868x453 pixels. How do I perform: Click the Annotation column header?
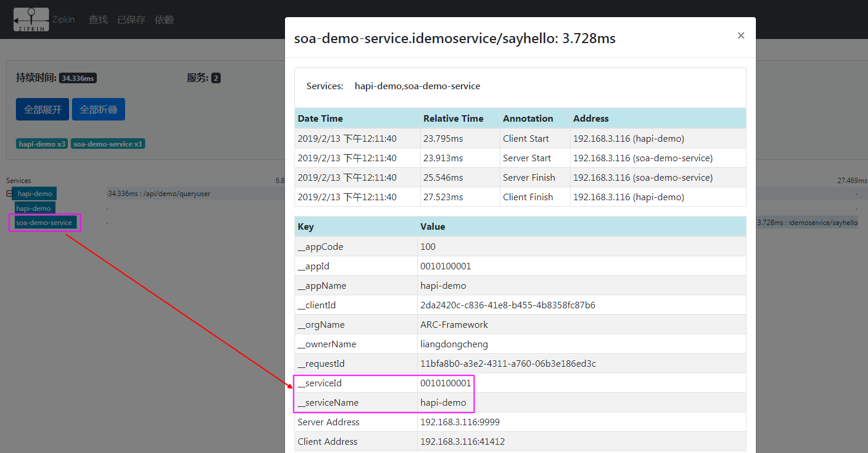click(x=535, y=118)
